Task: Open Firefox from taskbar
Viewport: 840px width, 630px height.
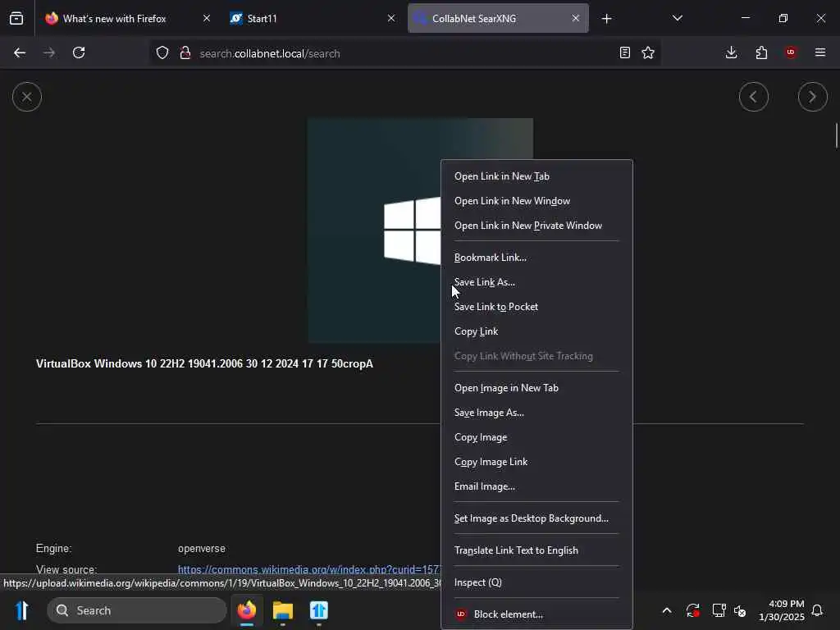Action: [x=246, y=610]
